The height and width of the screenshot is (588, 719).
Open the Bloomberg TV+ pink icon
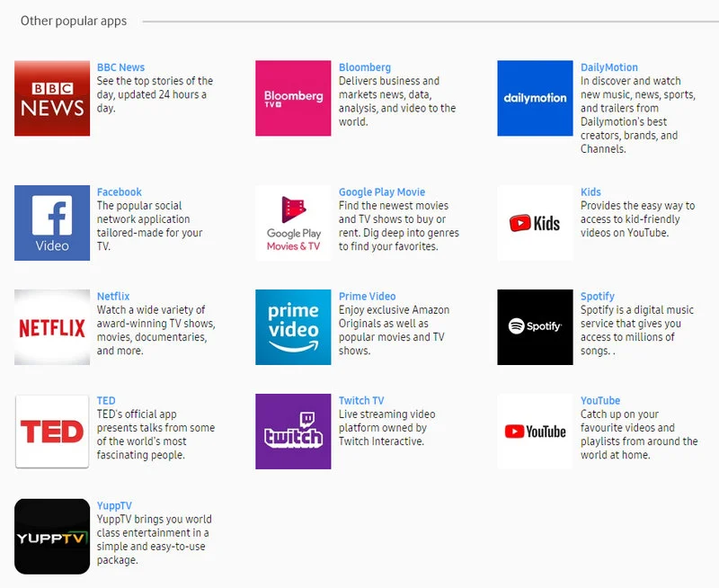pos(293,98)
